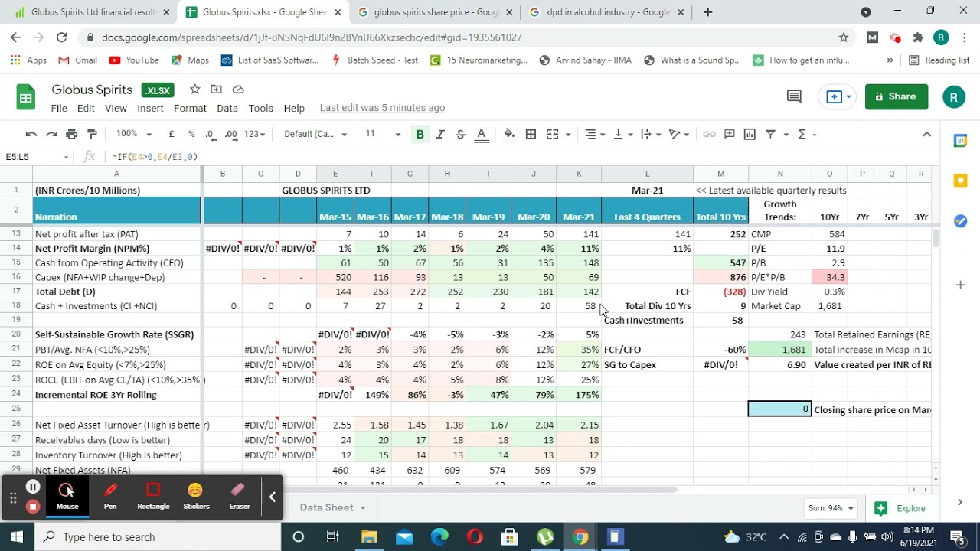Format as currency with pound icon
The height and width of the screenshot is (551, 980).
(171, 134)
